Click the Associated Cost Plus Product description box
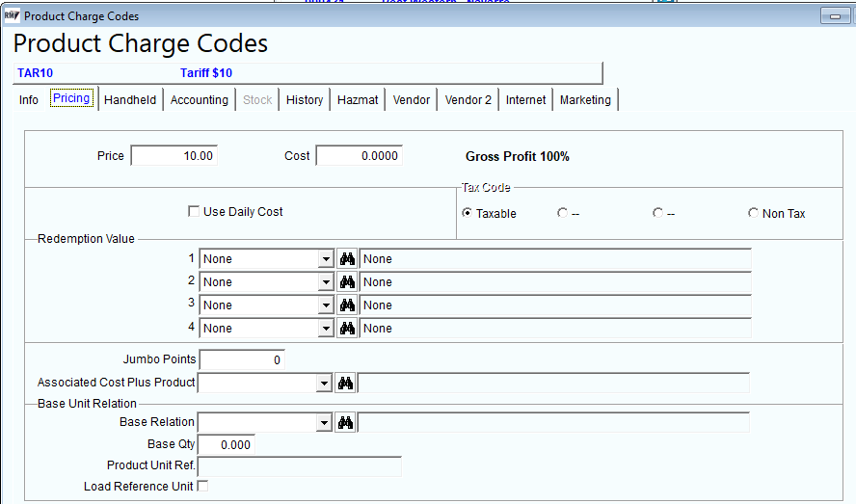 point(553,383)
